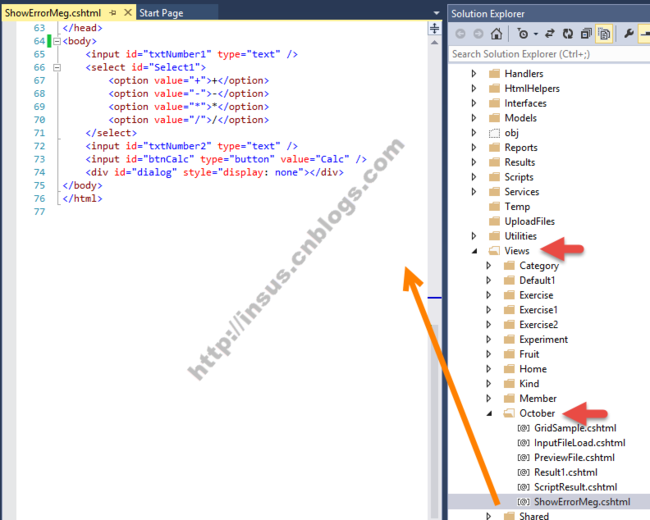Select the Exercise2 folder

pyautogui.click(x=538, y=325)
